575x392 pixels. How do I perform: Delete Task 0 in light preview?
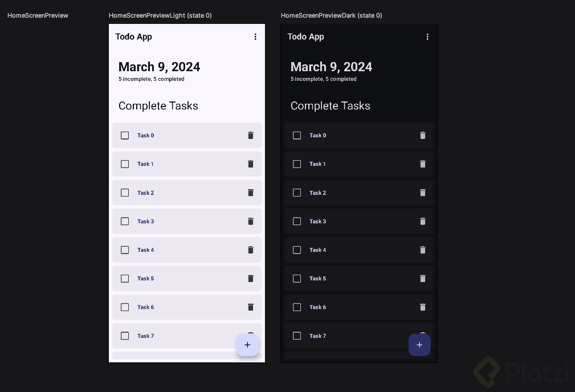pyautogui.click(x=251, y=136)
